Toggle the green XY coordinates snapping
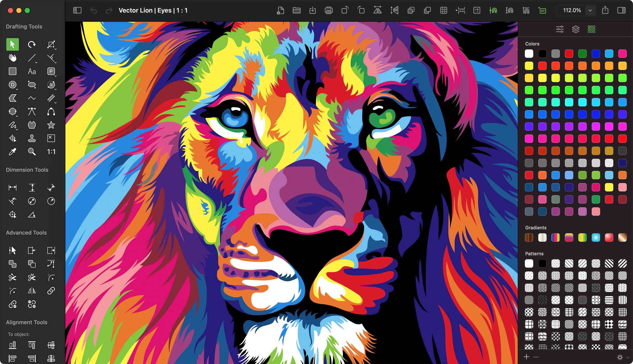This screenshot has height=364, width=633. [542, 10]
